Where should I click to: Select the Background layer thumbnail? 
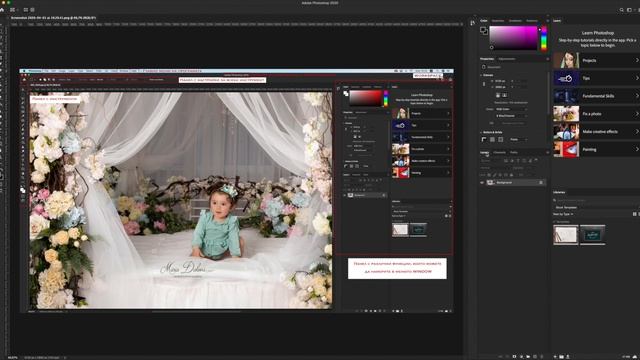click(491, 182)
